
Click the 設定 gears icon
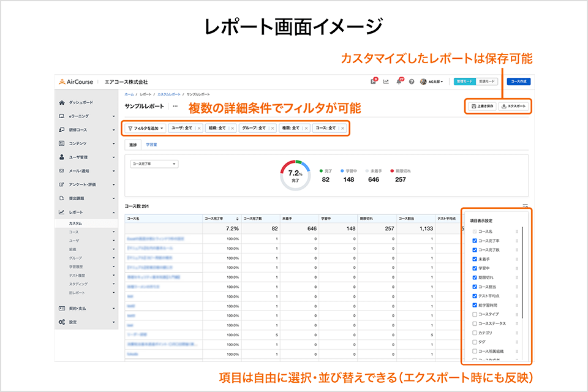pos(62,322)
